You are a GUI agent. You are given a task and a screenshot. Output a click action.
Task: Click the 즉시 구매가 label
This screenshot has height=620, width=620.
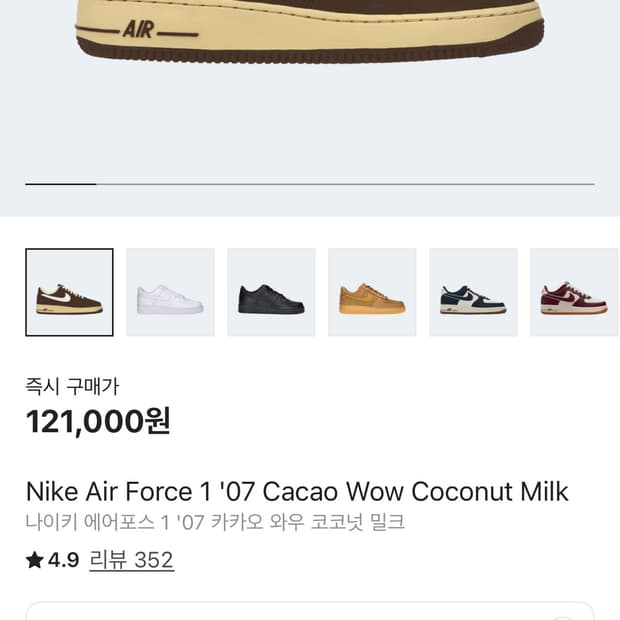(72, 386)
